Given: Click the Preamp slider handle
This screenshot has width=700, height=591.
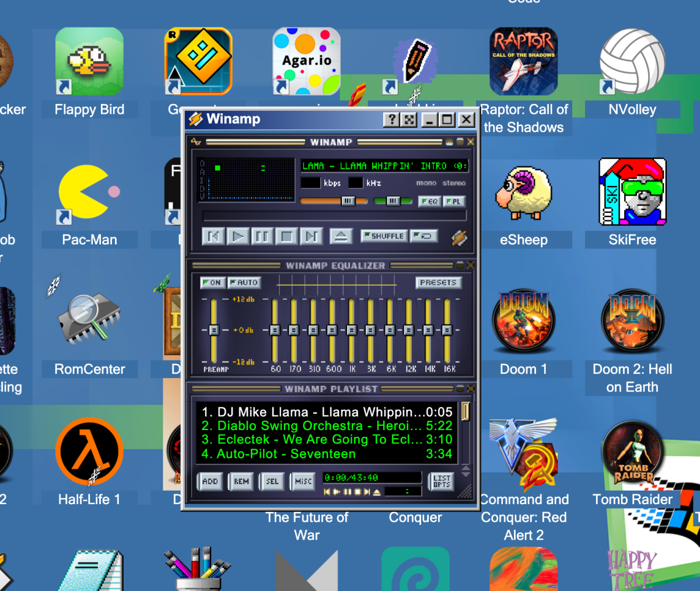Looking at the screenshot, I should pos(213,330).
